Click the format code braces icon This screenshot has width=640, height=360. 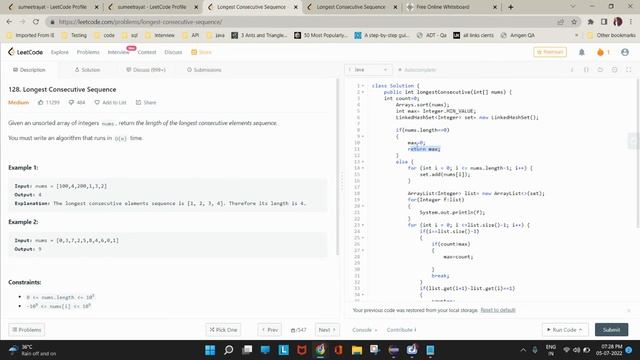click(x=586, y=70)
